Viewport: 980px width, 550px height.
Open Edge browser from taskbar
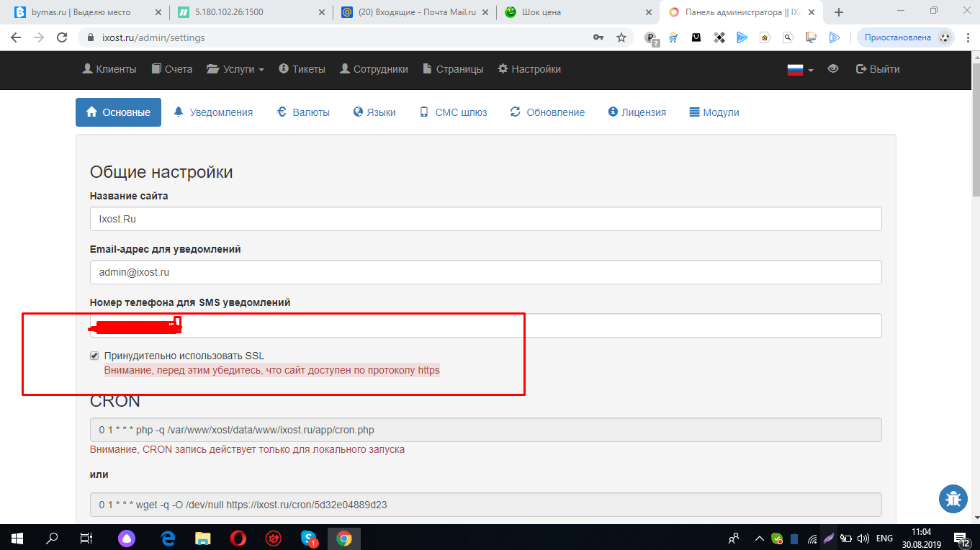pos(168,538)
